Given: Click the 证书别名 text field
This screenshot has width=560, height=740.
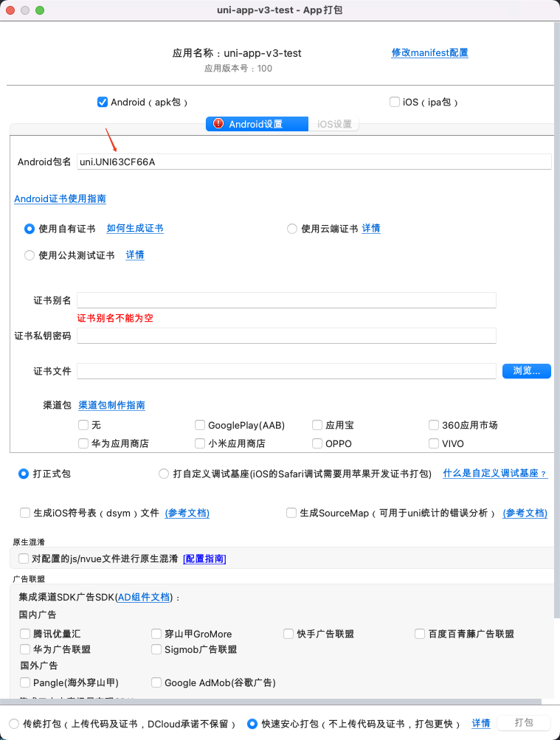Looking at the screenshot, I should (286, 300).
